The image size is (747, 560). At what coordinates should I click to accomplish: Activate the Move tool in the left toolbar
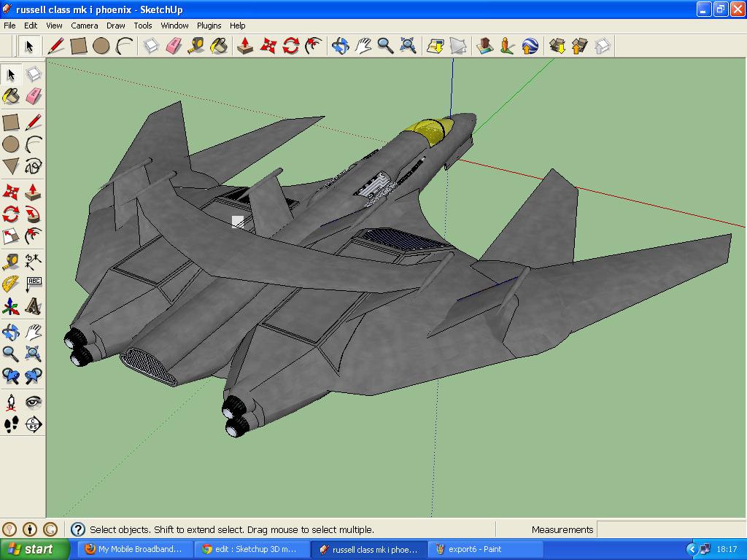point(11,191)
